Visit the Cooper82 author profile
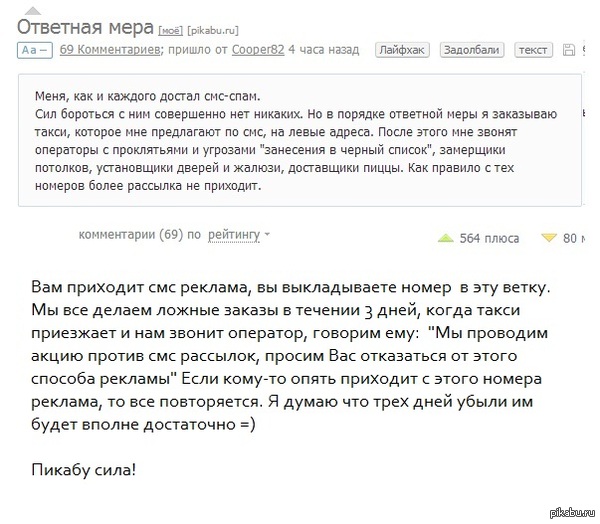 tap(258, 50)
